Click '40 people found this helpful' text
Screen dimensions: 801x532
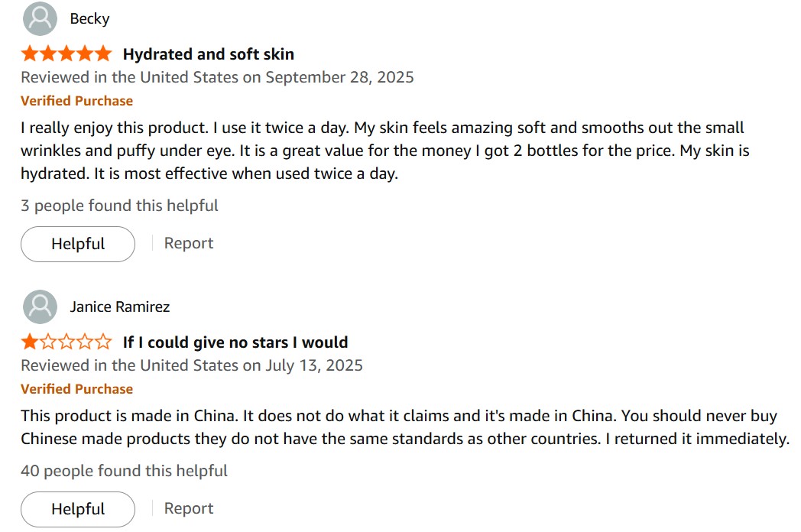pos(124,471)
